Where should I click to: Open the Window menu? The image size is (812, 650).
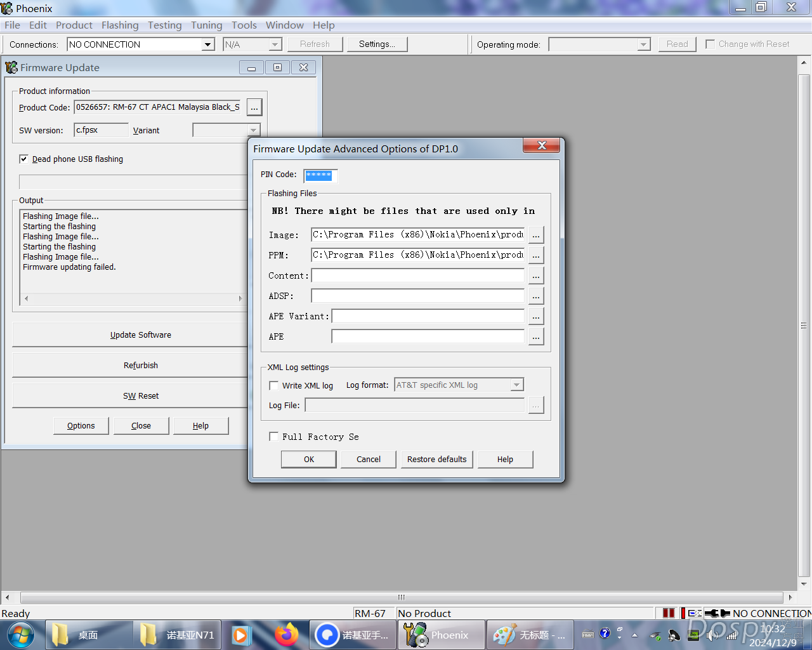point(285,25)
